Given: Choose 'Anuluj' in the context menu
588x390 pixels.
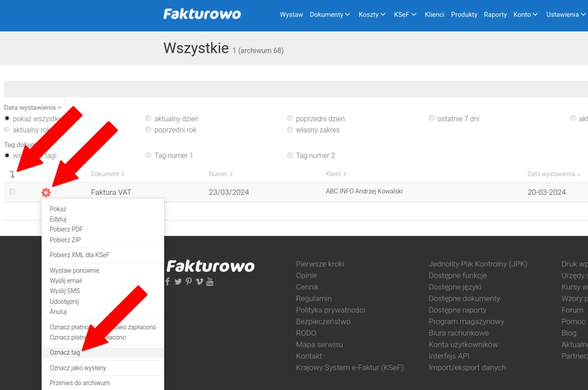Looking at the screenshot, I should pyautogui.click(x=58, y=312).
